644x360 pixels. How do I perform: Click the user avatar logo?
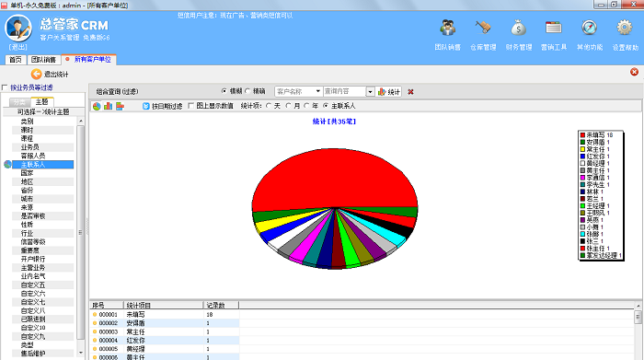point(18,28)
